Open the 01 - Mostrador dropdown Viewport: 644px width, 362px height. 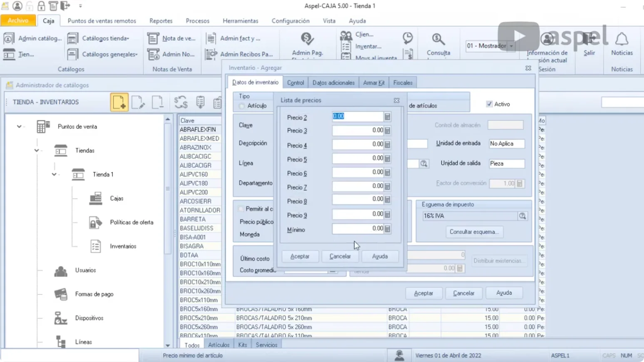[x=511, y=46]
